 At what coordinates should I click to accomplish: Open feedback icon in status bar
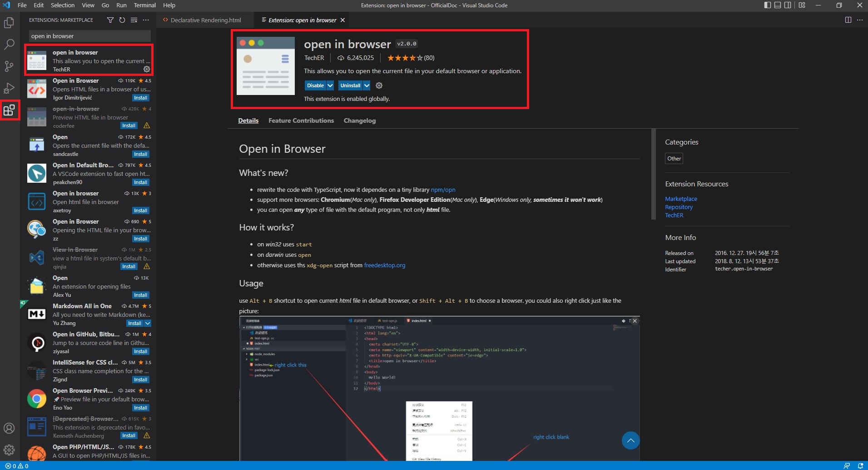click(847, 466)
